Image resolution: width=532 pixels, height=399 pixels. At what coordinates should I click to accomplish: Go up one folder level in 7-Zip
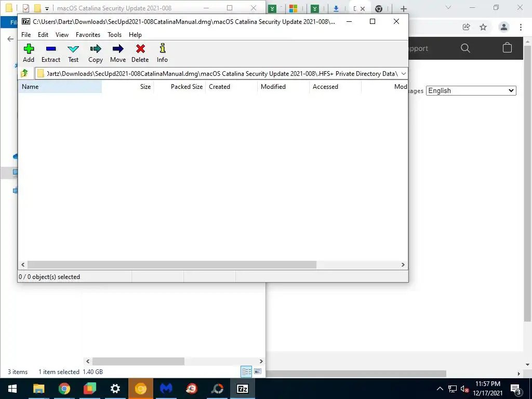24,73
